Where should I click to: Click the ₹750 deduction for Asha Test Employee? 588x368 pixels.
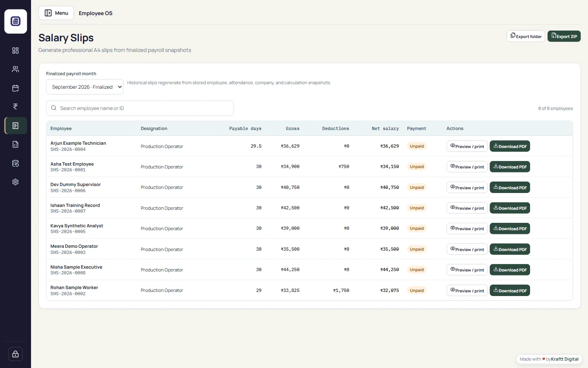344,166
